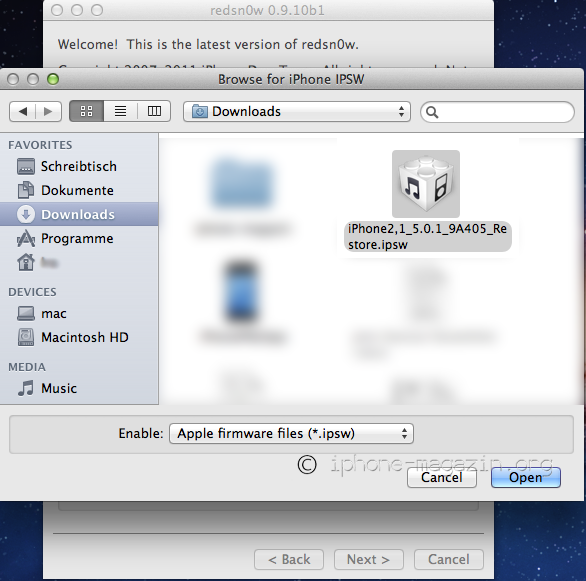Click the Schreibtisch desktop icon
The width and height of the screenshot is (586, 581).
point(26,166)
